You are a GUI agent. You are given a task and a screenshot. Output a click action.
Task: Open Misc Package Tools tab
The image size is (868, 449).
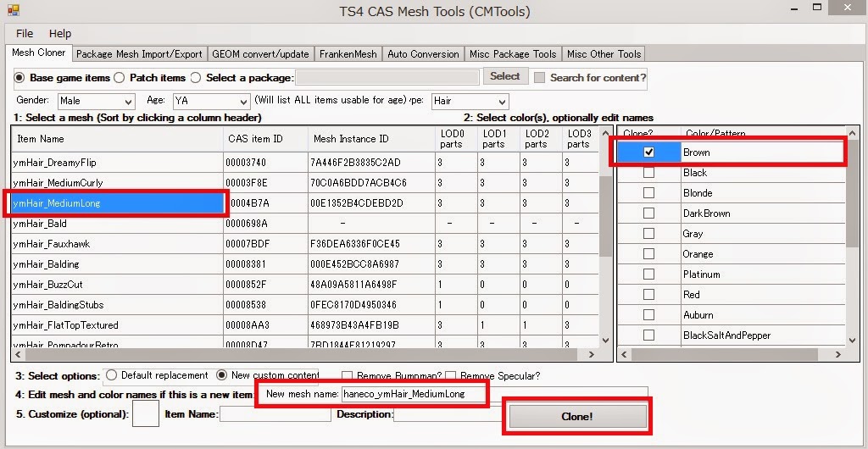point(513,54)
